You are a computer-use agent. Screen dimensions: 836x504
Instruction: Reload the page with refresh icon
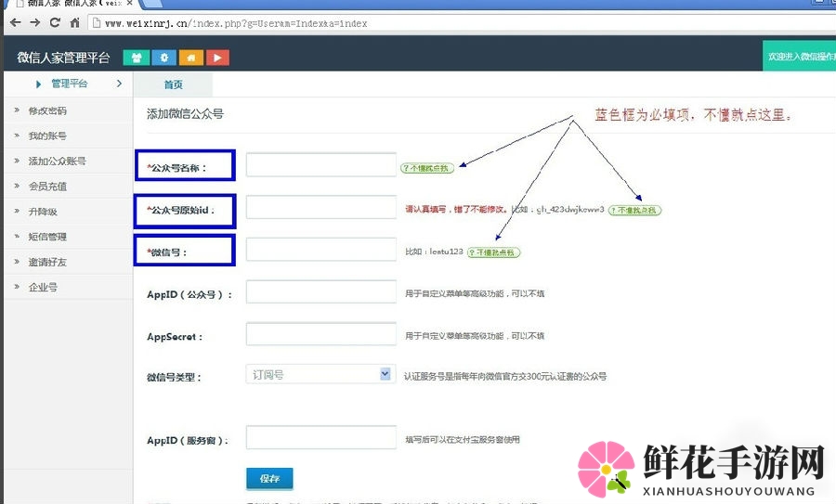tap(55, 23)
